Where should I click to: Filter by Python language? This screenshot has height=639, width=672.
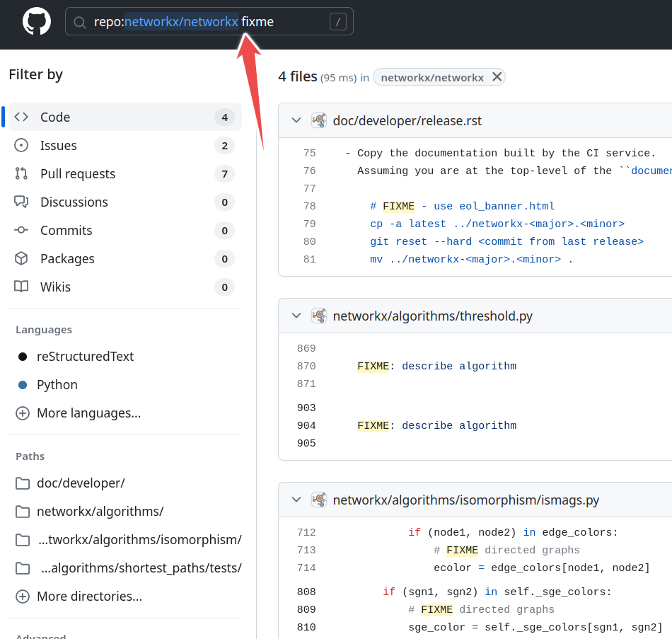tap(57, 385)
